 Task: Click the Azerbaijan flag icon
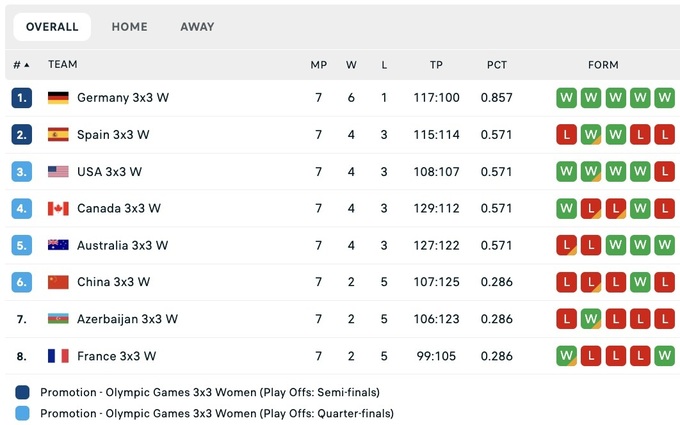tap(58, 319)
